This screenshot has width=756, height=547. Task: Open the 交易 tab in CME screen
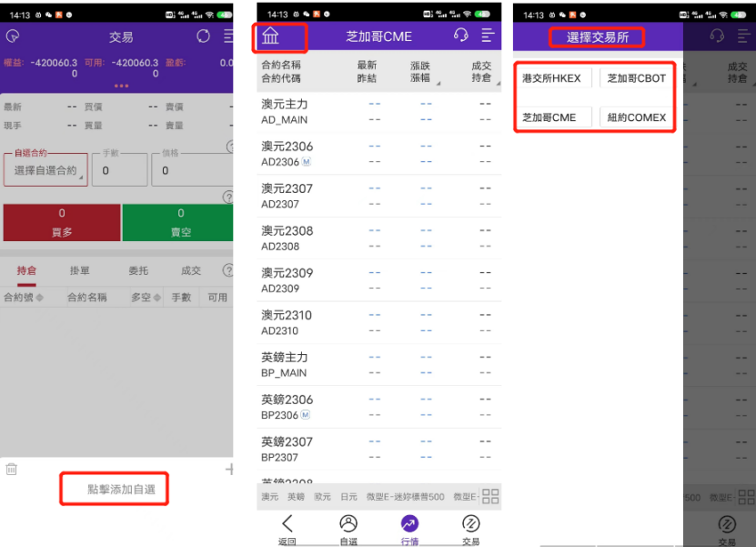click(470, 530)
